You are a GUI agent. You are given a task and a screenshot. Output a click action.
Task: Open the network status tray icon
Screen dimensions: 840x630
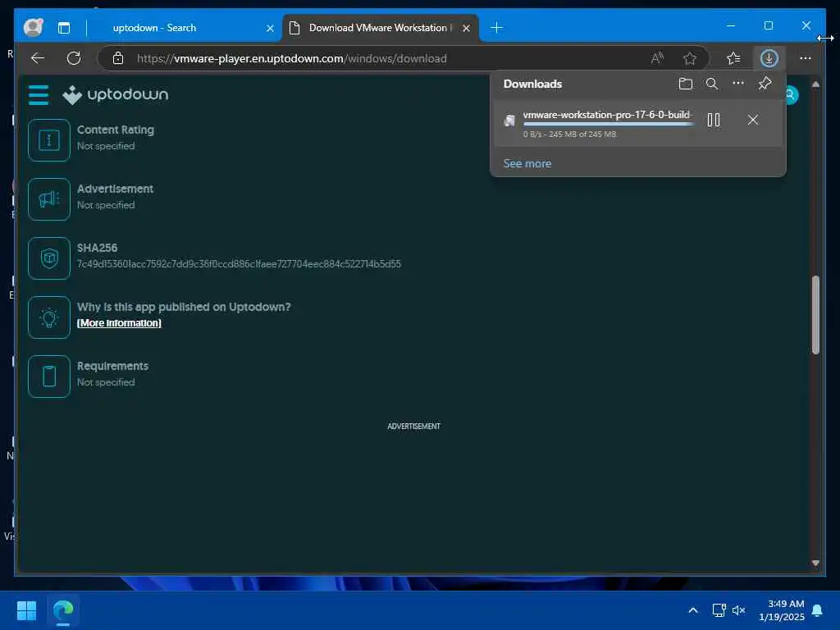click(719, 610)
